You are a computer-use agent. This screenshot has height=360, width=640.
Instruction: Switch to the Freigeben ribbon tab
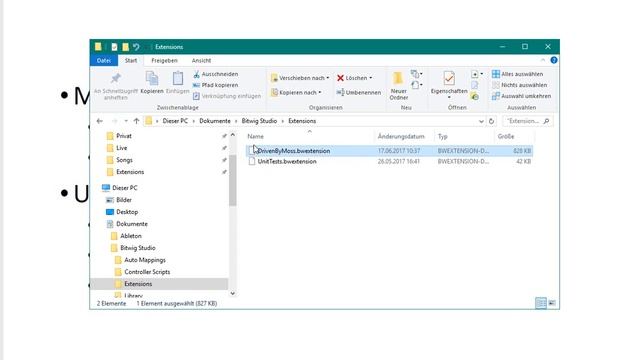pyautogui.click(x=164, y=60)
